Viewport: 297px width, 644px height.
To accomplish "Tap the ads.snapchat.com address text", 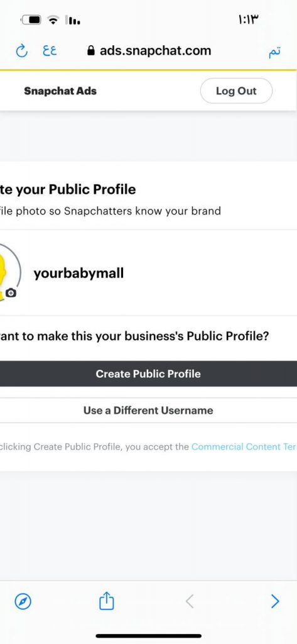I will click(x=156, y=51).
